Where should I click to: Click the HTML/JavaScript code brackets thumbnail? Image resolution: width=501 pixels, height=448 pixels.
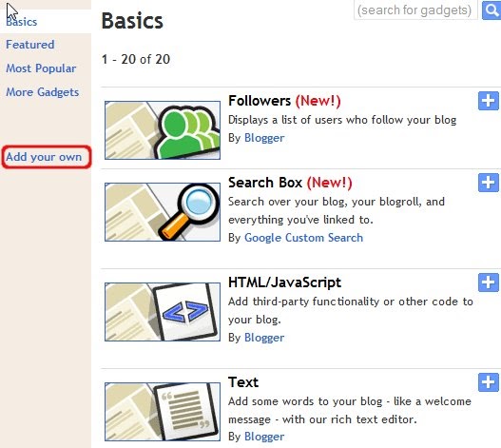[x=163, y=312]
